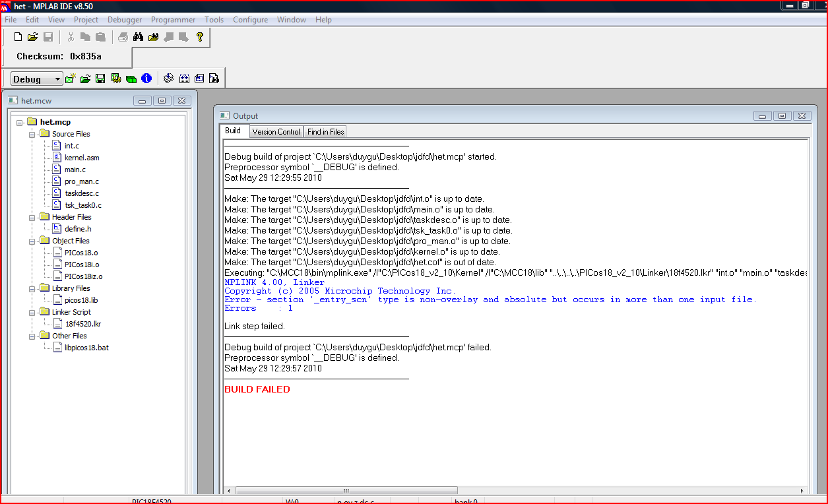Open the Project menu
This screenshot has width=828, height=504.
pos(86,20)
